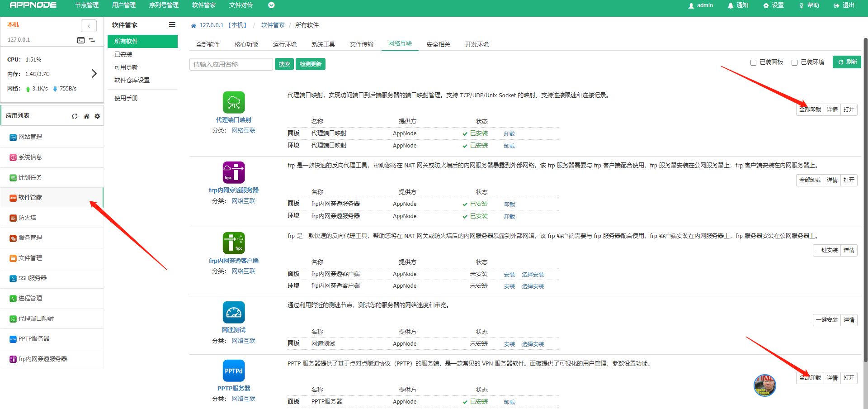This screenshot has height=409, width=868.
Task: Click One-click Install (一键安装) for the frp client
Action: [826, 250]
